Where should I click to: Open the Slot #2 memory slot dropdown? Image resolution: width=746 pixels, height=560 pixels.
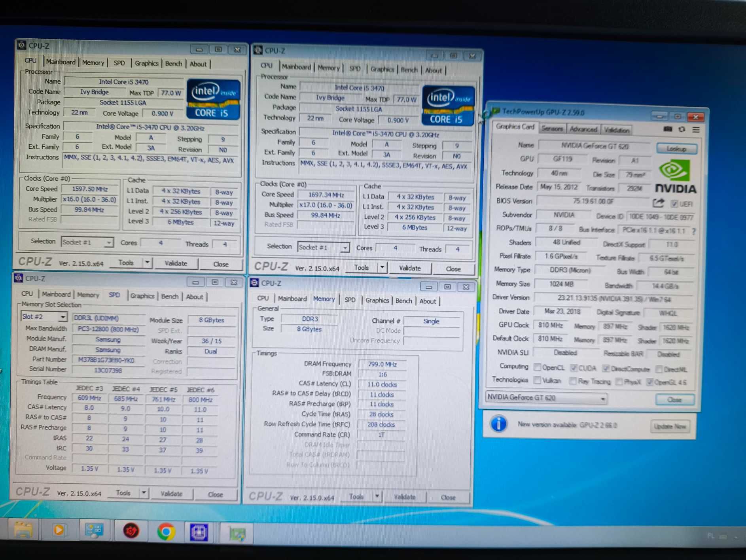pyautogui.click(x=44, y=316)
